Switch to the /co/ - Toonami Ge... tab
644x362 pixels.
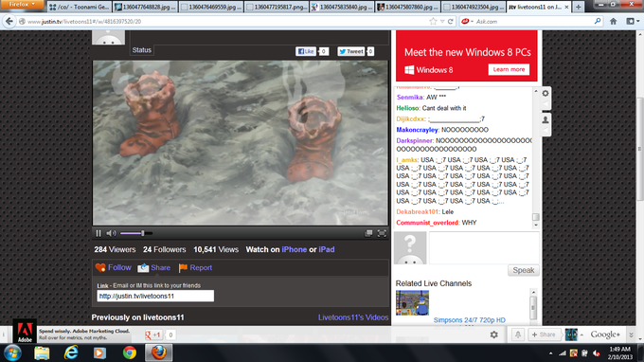pyautogui.click(x=80, y=7)
